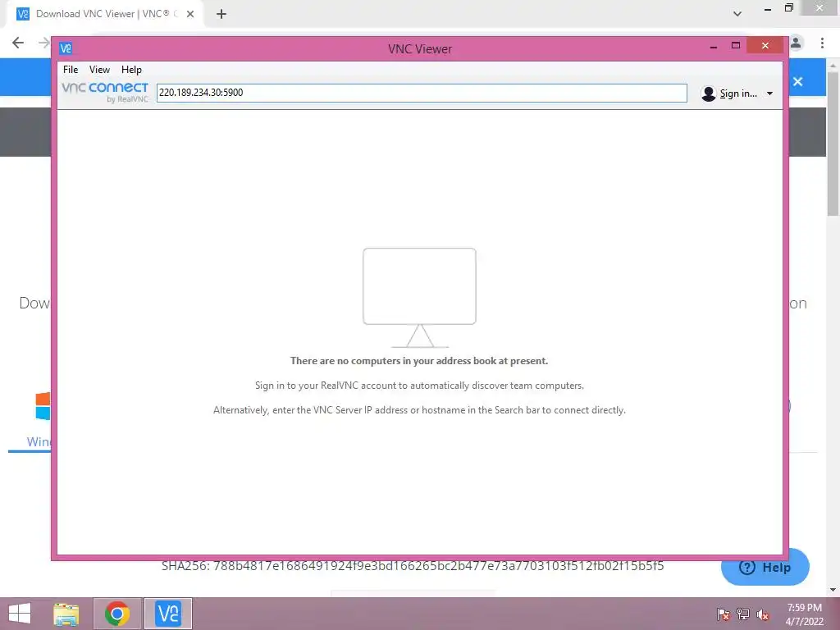Minimize the Chrome browser window
840x630 pixels.
coord(768,9)
